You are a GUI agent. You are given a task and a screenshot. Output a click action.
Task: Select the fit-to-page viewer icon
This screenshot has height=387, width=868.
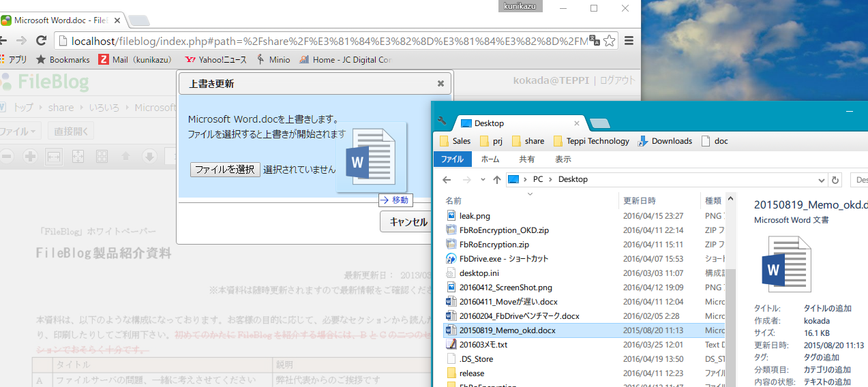[x=78, y=157]
